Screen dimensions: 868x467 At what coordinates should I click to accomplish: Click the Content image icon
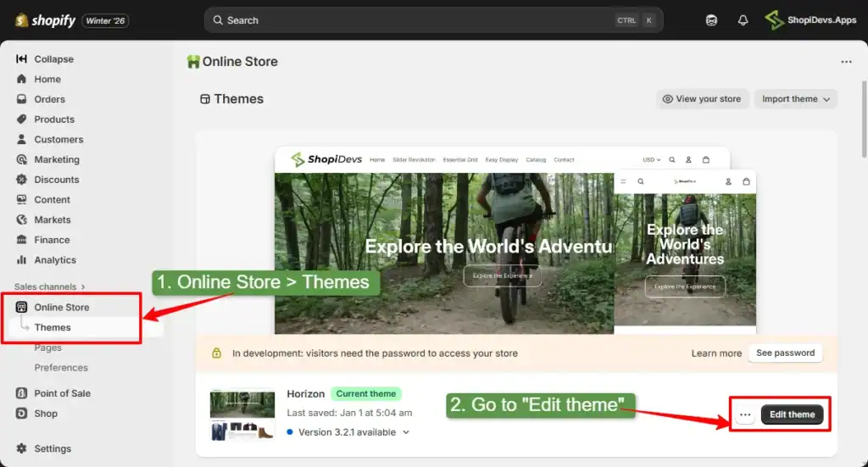point(21,200)
